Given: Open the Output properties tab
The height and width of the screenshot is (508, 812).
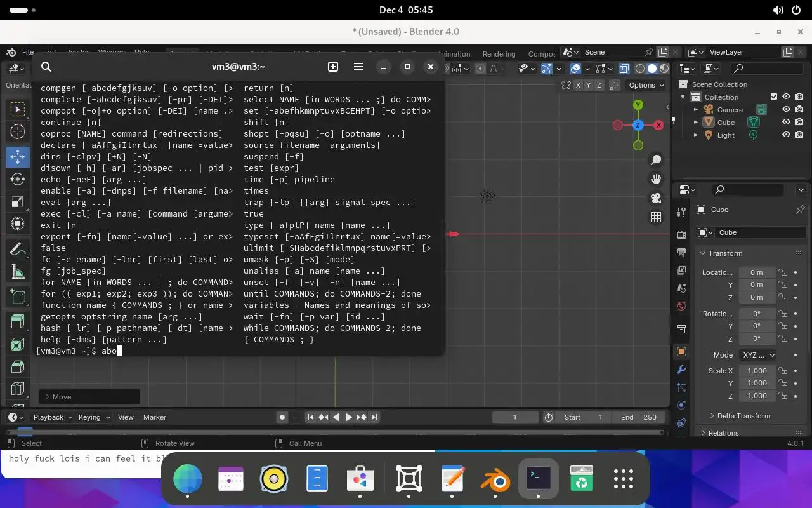Looking at the screenshot, I should pyautogui.click(x=681, y=252).
